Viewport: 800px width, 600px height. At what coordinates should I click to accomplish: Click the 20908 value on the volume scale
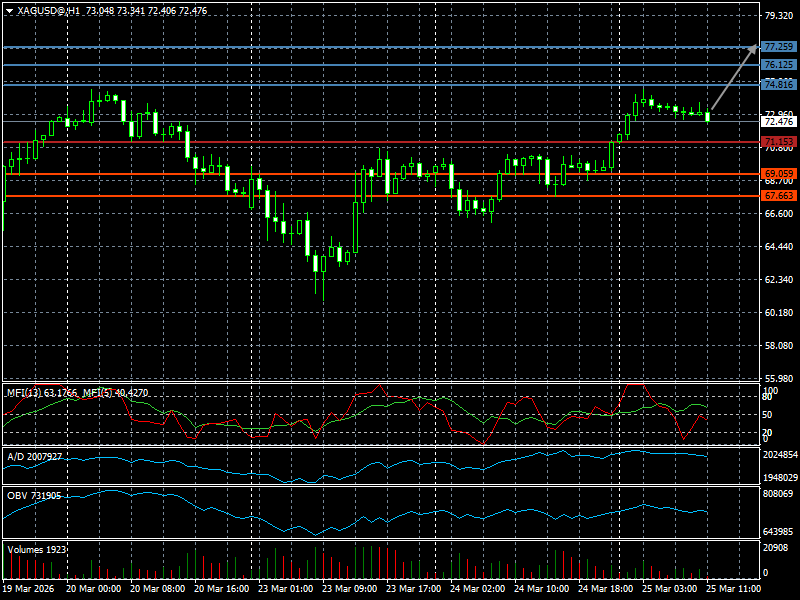[778, 547]
